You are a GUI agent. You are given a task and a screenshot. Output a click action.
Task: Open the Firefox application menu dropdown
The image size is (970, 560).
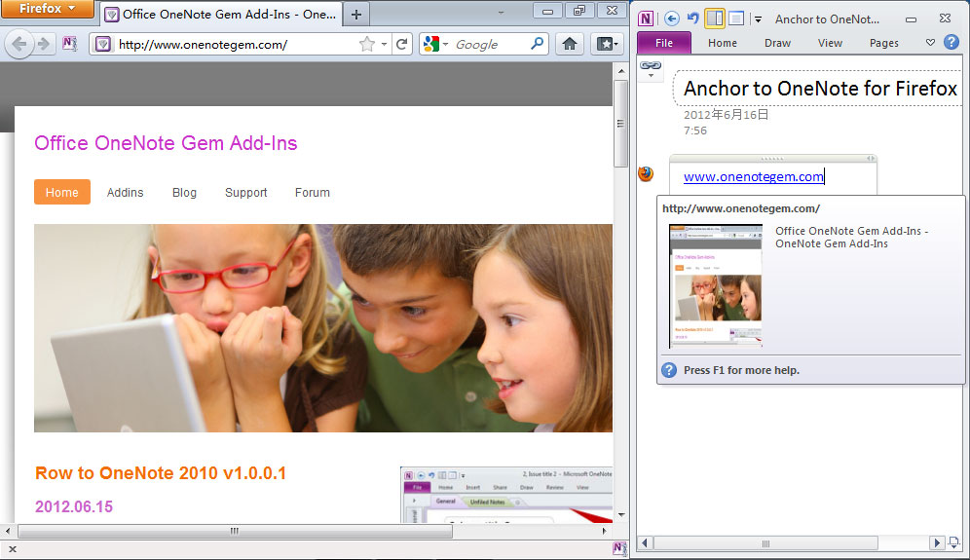click(47, 9)
